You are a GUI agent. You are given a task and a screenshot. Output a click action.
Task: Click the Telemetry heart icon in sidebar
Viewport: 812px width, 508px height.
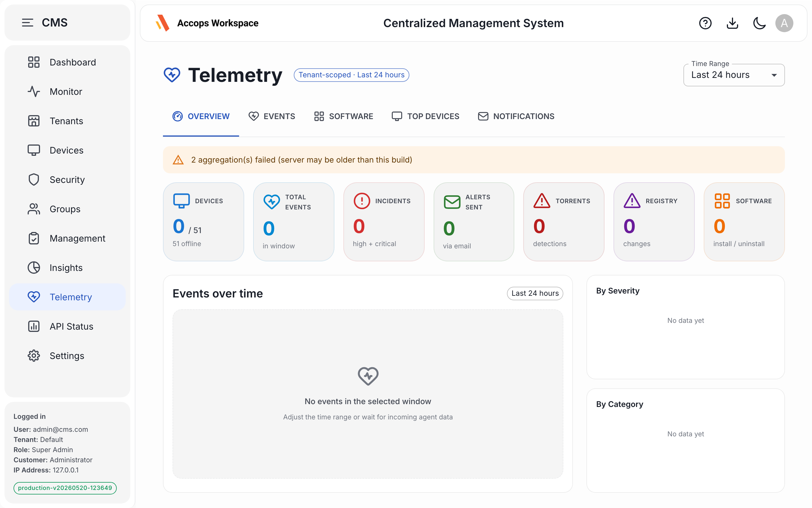click(x=34, y=297)
